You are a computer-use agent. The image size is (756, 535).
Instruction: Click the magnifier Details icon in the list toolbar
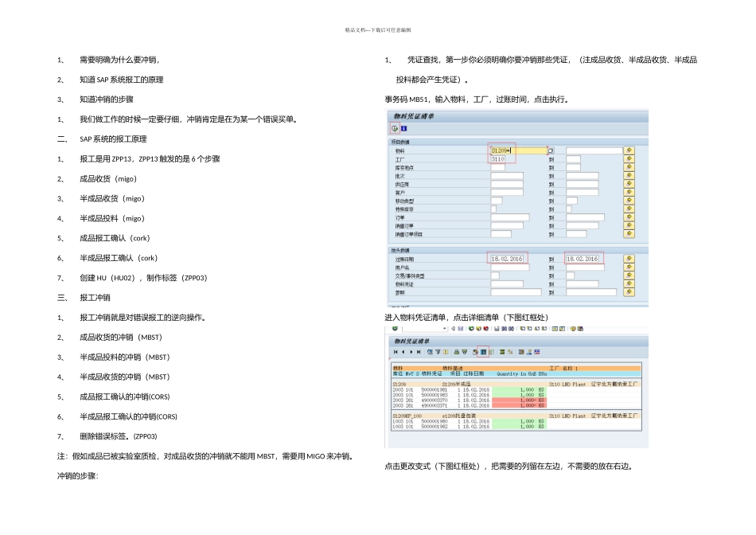coord(430,352)
